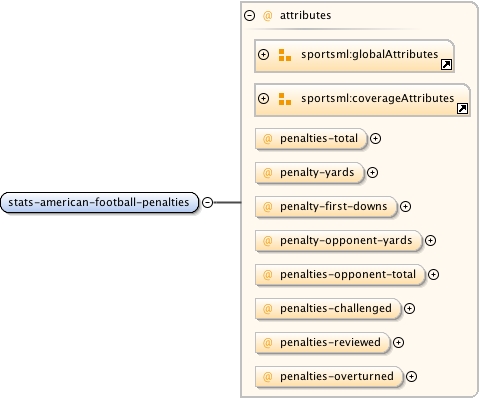Select the penalties-total attribute node
The image size is (496, 399).
(310, 138)
